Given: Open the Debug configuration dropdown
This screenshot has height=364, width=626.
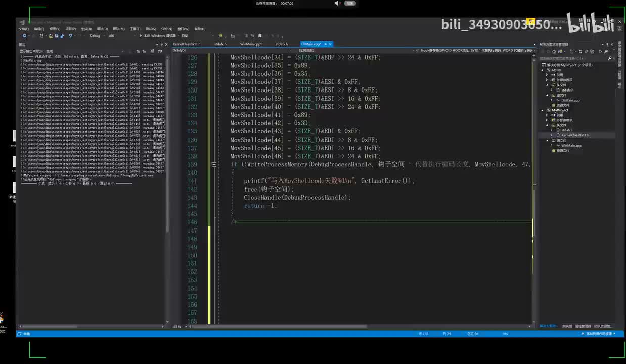Looking at the screenshot, I should [x=97, y=36].
